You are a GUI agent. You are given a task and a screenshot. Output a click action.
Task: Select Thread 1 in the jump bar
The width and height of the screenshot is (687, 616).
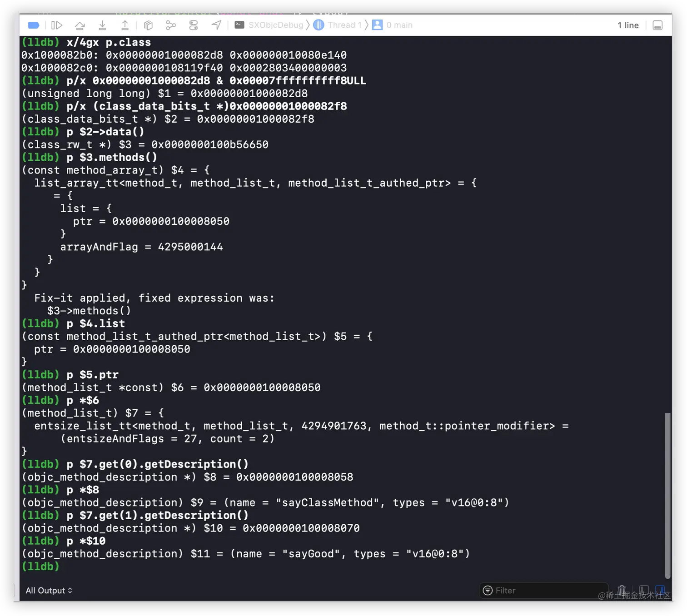(x=338, y=25)
